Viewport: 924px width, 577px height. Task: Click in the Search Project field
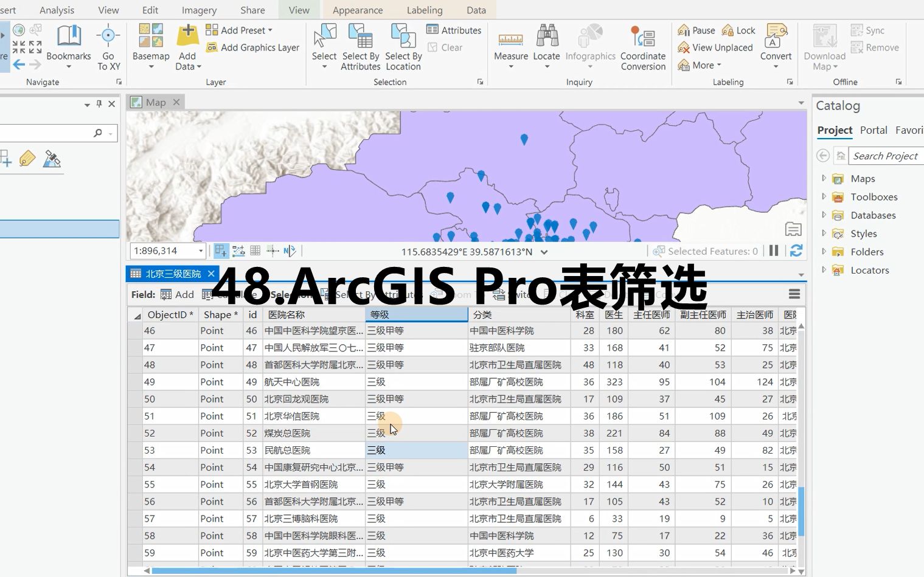click(886, 156)
